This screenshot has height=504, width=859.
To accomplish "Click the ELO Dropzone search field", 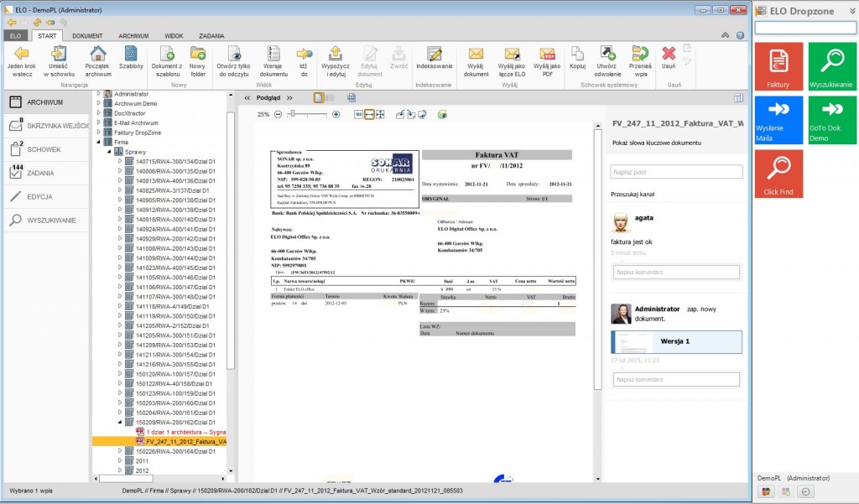I will click(x=805, y=28).
